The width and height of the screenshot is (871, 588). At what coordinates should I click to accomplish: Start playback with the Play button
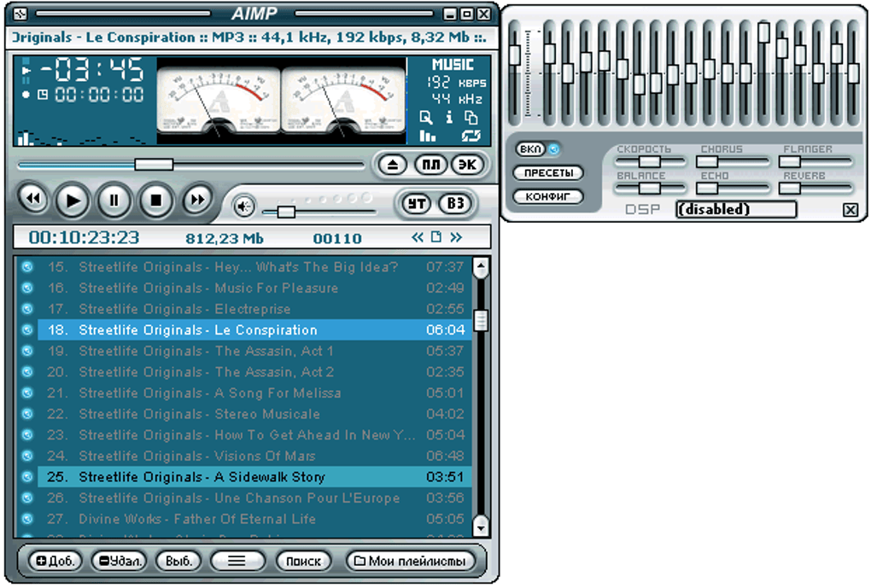[x=73, y=200]
